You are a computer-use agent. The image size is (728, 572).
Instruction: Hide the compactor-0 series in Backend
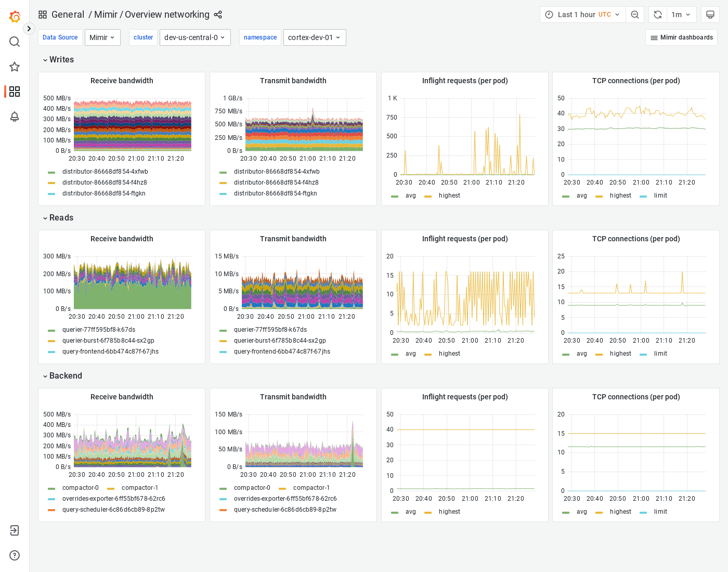pos(81,488)
